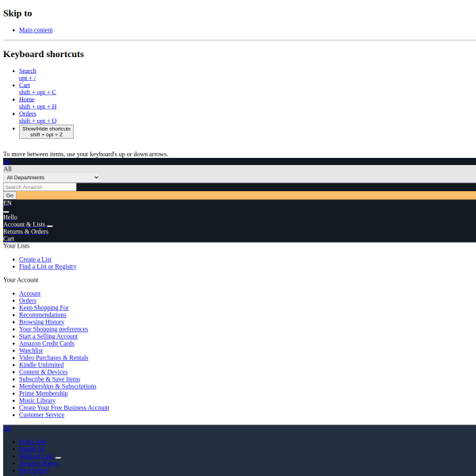Open the All menu link in the bottom navigation
This screenshot has height=476, width=476.
[x=7, y=428]
